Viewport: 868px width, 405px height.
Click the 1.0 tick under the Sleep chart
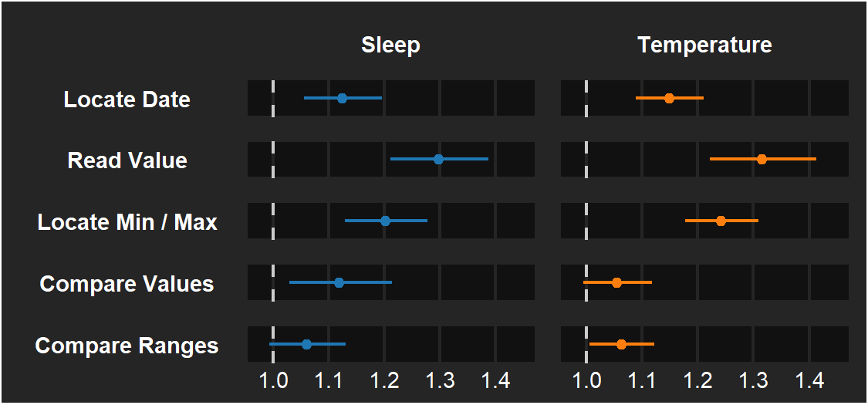pos(273,380)
